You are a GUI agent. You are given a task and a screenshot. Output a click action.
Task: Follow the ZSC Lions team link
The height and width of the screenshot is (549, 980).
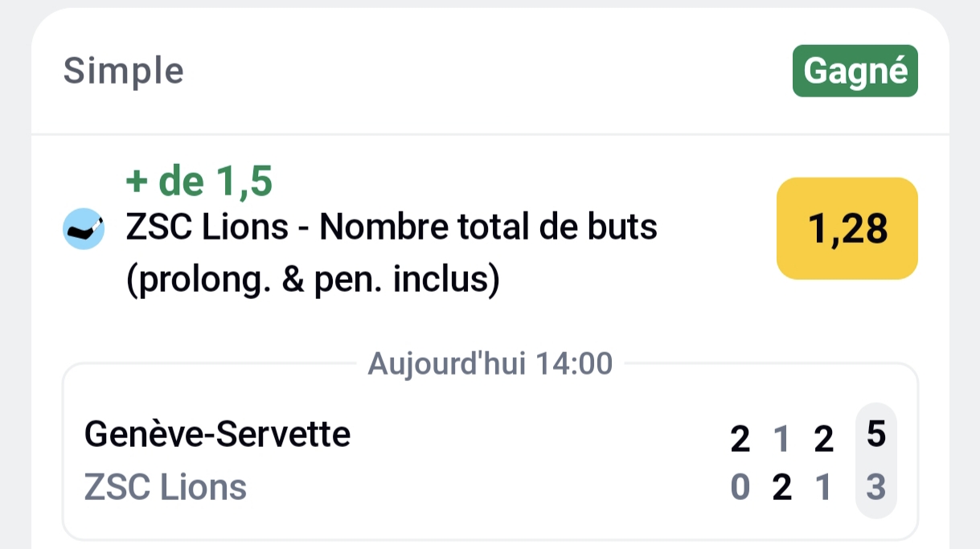click(166, 487)
